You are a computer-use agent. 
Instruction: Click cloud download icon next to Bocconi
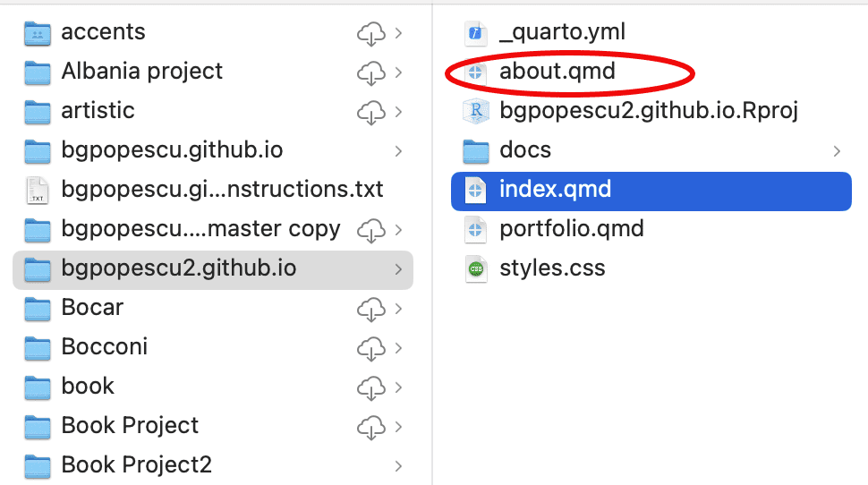click(370, 347)
